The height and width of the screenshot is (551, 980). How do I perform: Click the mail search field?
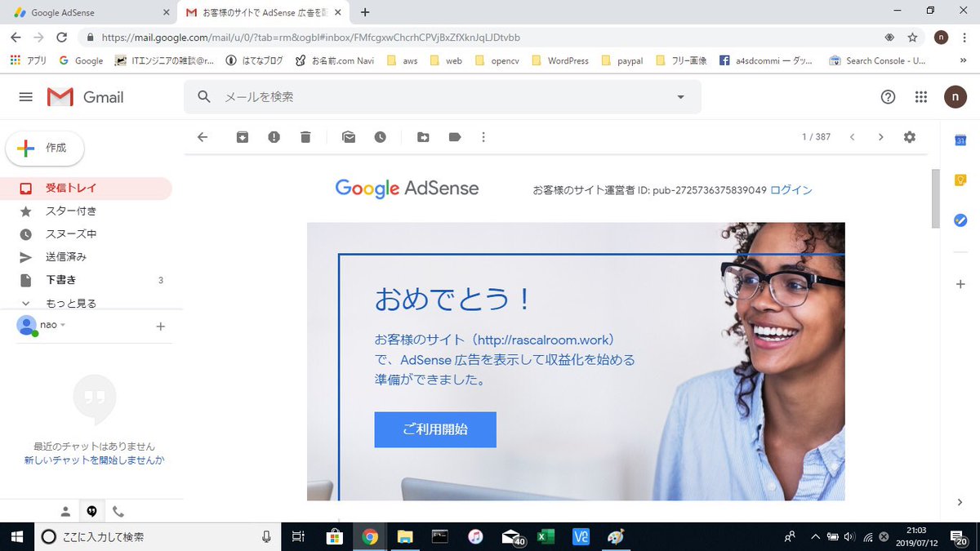click(x=441, y=96)
